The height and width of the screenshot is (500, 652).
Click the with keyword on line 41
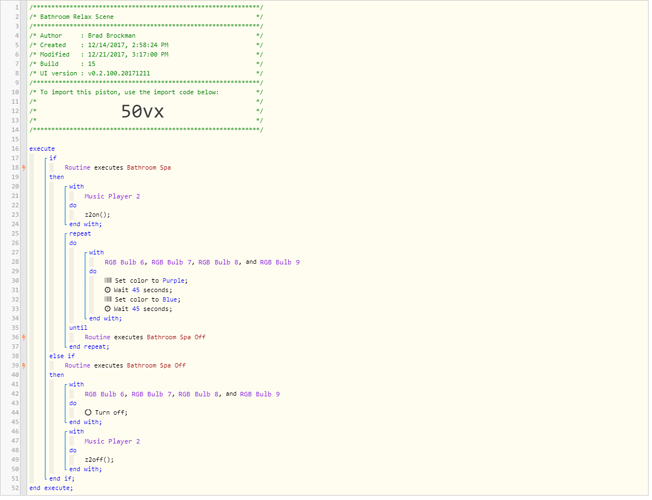pos(77,385)
